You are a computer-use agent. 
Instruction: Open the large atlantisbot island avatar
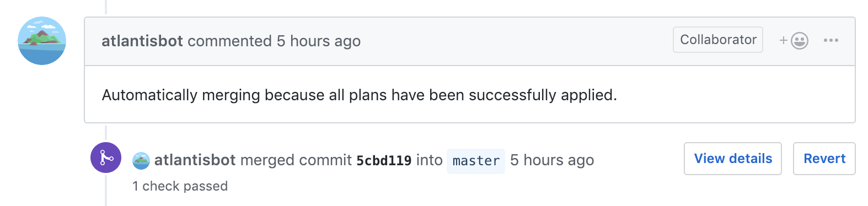click(x=42, y=41)
